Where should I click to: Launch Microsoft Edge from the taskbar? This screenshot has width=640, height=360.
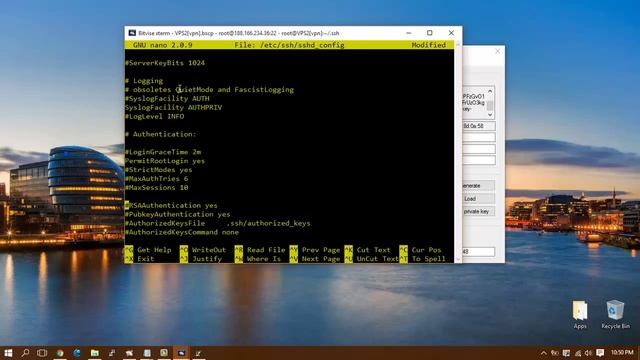tap(77, 353)
